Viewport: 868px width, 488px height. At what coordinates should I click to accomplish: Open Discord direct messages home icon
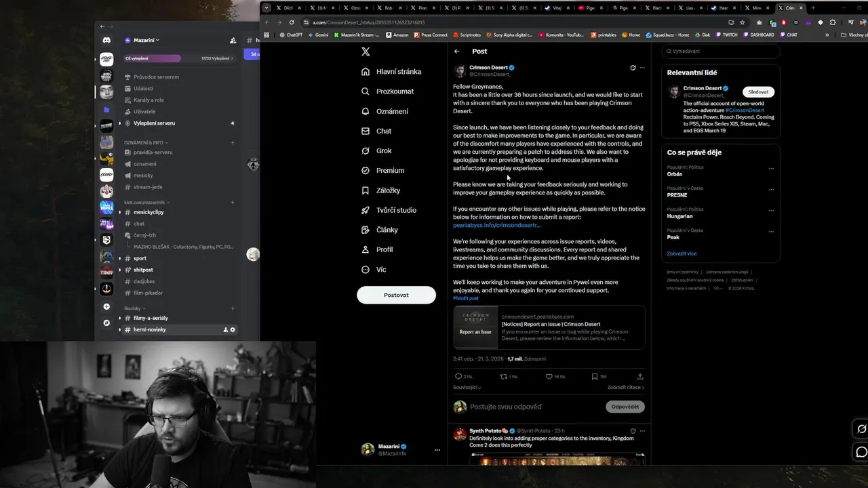(106, 41)
